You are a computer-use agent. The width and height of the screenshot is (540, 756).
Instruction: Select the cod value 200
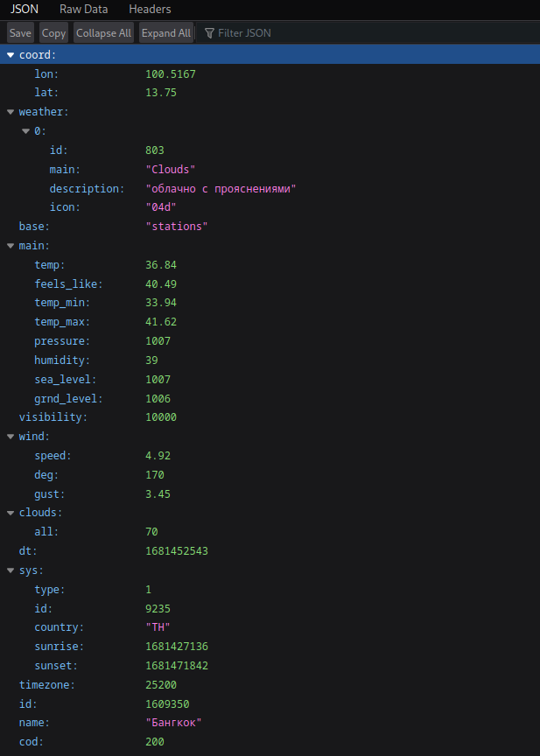(155, 741)
